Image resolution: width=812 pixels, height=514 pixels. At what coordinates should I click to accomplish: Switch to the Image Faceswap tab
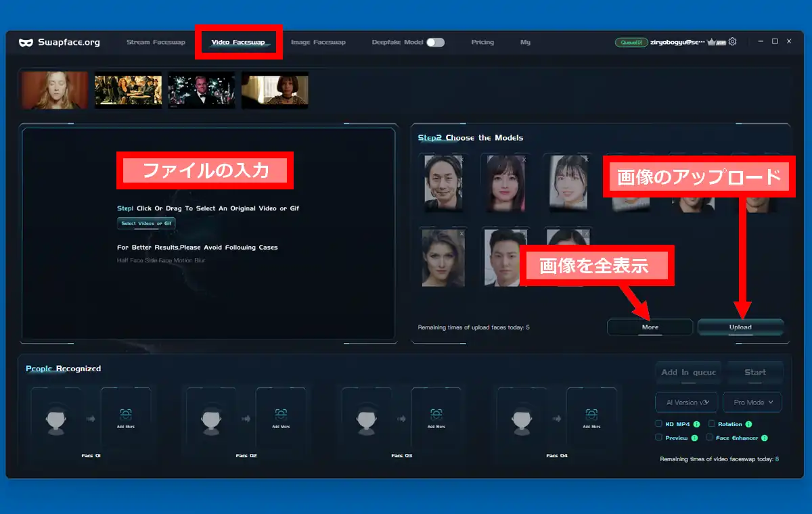point(318,42)
